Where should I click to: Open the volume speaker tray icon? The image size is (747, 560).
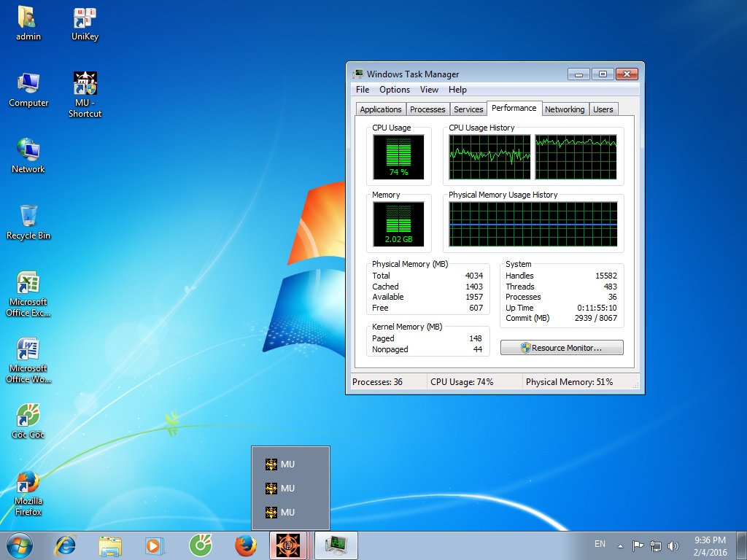pyautogui.click(x=673, y=545)
